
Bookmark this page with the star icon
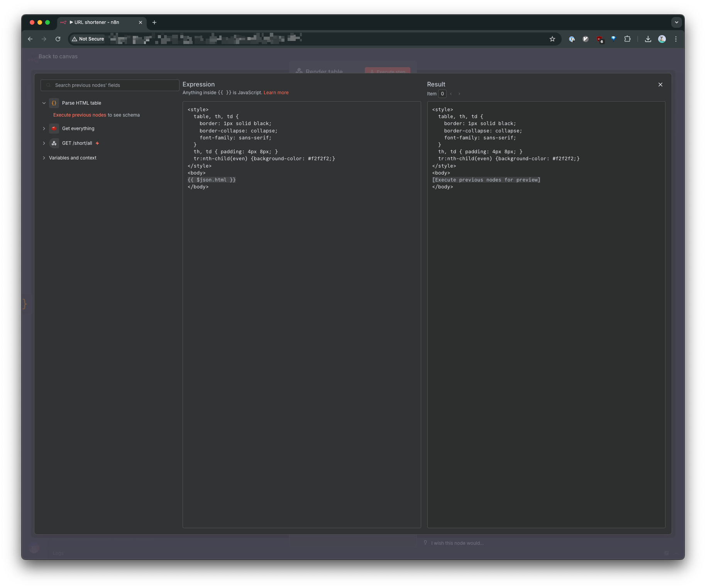552,39
